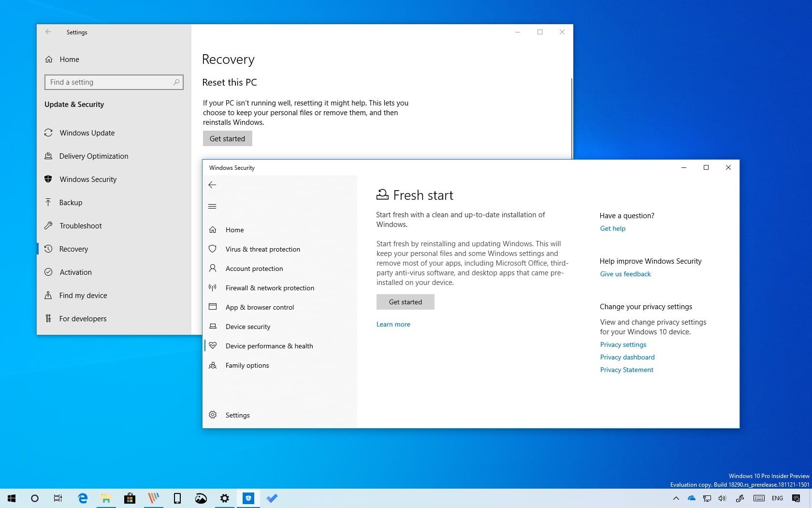The image size is (812, 508).
Task: Click the Family options people icon
Action: [x=213, y=365]
